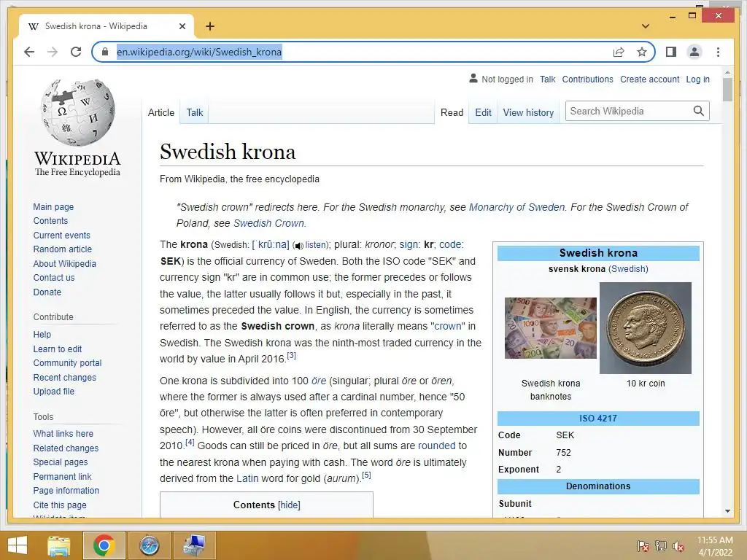Click the browser forward arrow
747x560 pixels.
(x=53, y=52)
